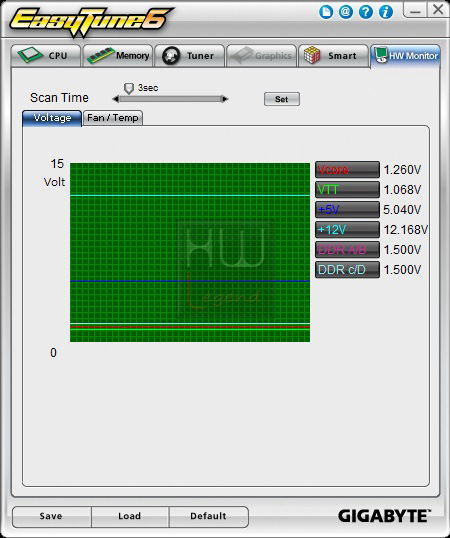Screen dimensions: 450x538
Task: Click the left arrow of Scan Time slider
Action: pyautogui.click(x=116, y=99)
